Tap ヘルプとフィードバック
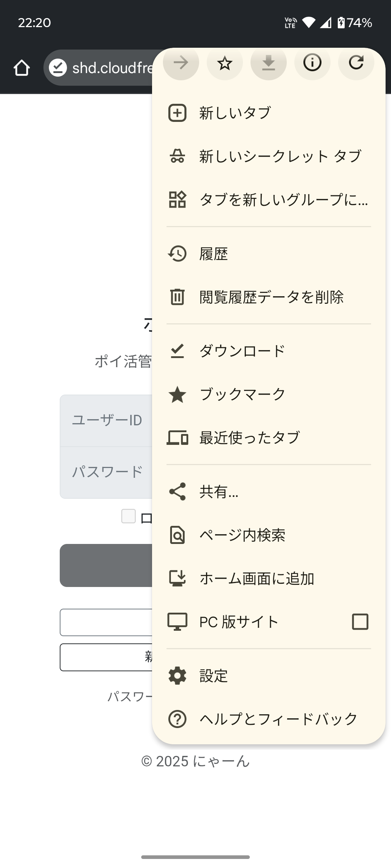The image size is (391, 868). [x=277, y=719]
